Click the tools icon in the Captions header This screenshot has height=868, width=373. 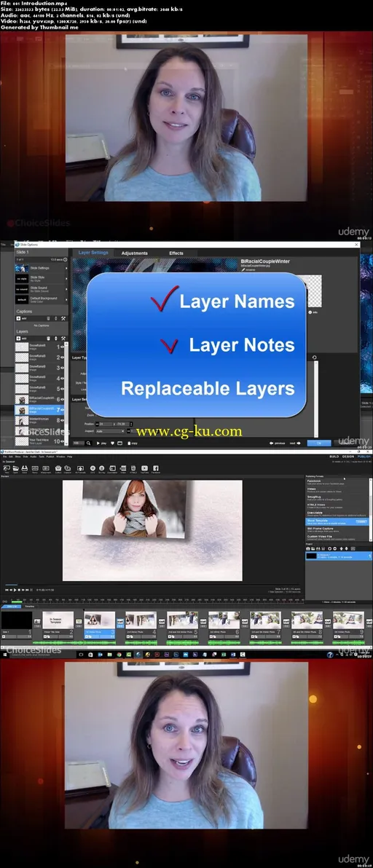click(63, 318)
